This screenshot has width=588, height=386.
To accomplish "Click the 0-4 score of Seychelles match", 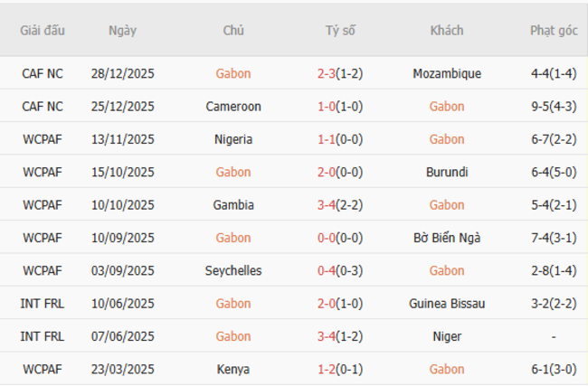I will coord(327,270).
